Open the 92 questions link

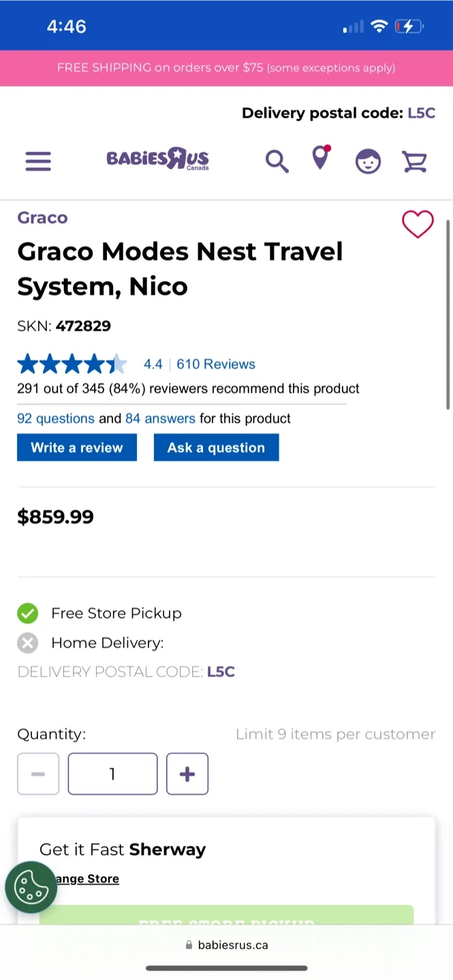(55, 419)
